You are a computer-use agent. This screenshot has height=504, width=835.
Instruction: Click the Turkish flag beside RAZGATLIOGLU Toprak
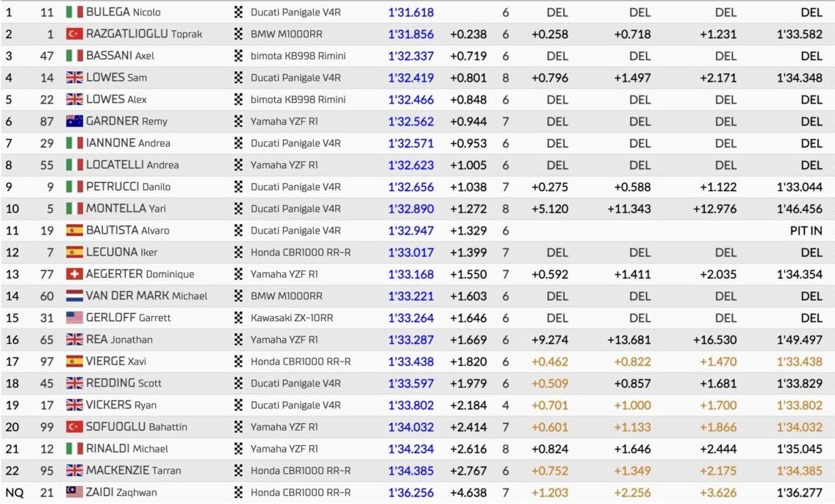coord(74,34)
